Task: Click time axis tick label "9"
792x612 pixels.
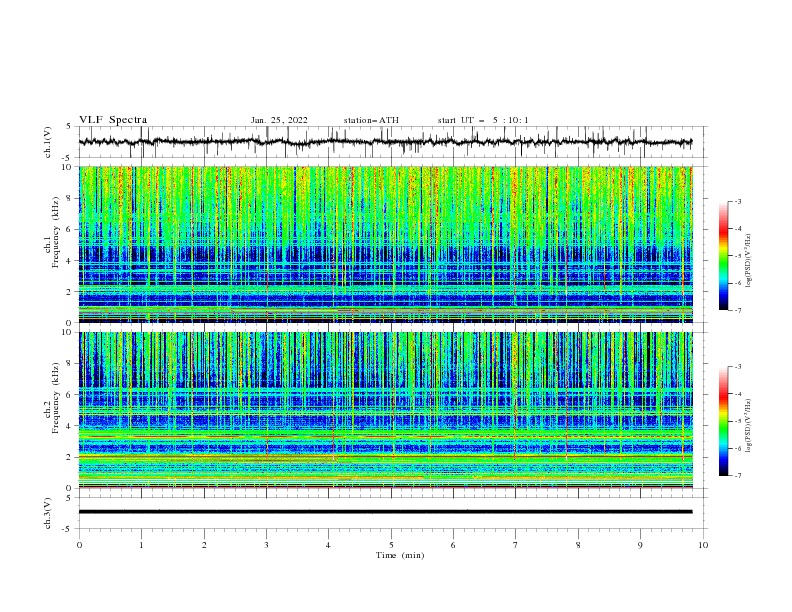Action: tap(640, 545)
